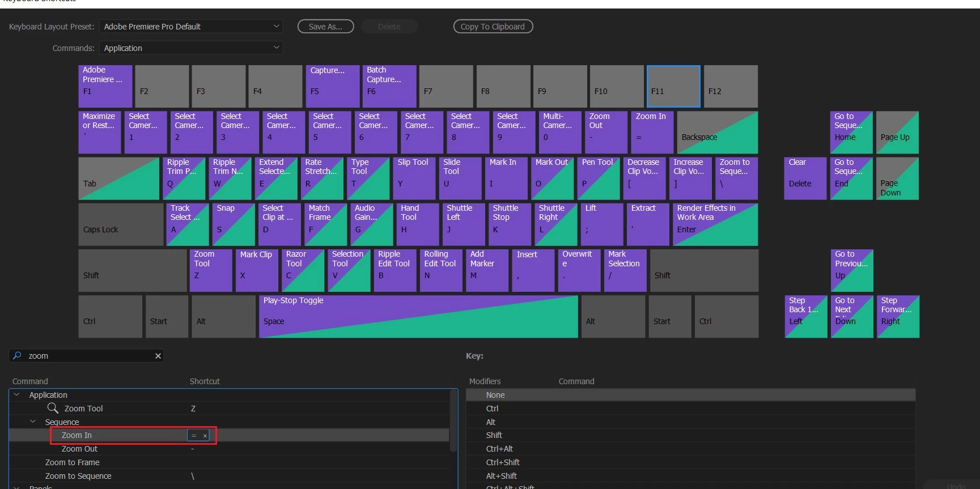Click the Step Back Left key

coord(806,317)
